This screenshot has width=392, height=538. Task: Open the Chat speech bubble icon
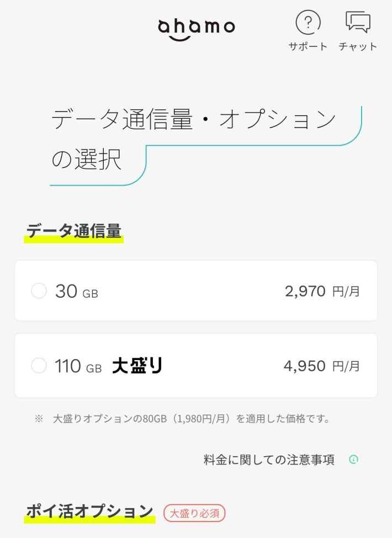coord(358,23)
